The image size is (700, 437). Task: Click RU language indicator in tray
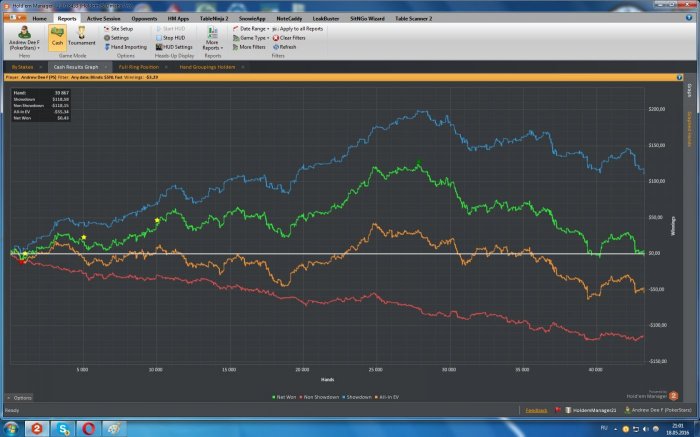(604, 429)
